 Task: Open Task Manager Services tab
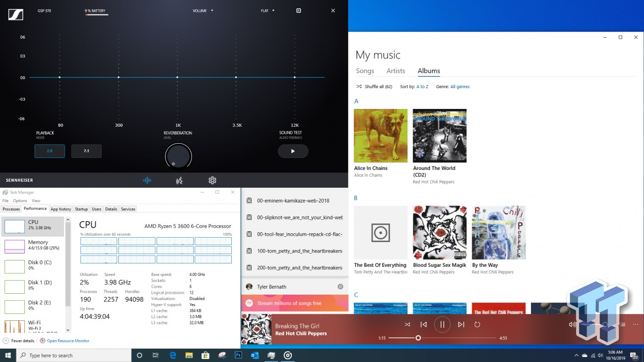pos(128,209)
